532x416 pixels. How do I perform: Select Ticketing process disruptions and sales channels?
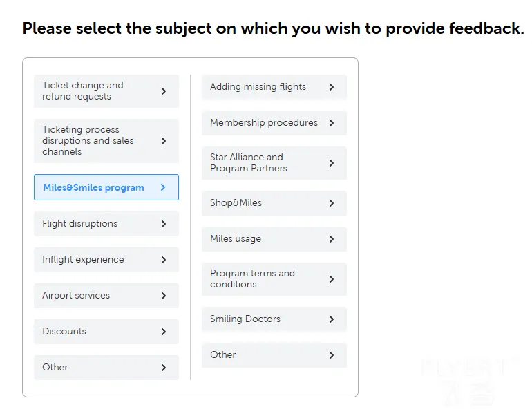(106, 141)
